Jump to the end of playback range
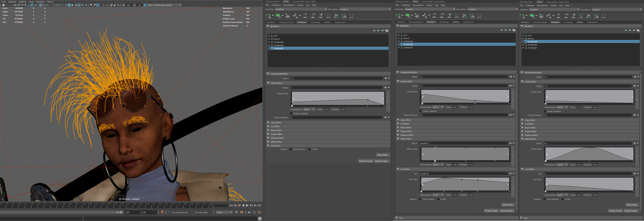 click(x=259, y=206)
